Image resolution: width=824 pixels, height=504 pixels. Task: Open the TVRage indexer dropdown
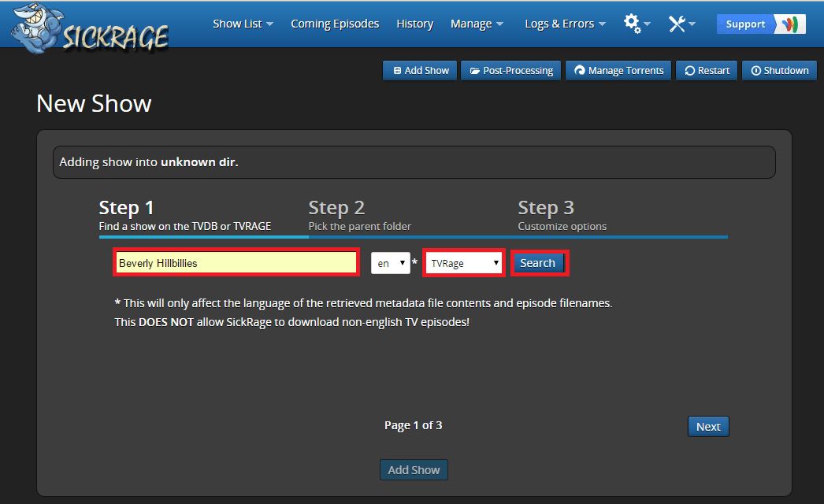[464, 263]
